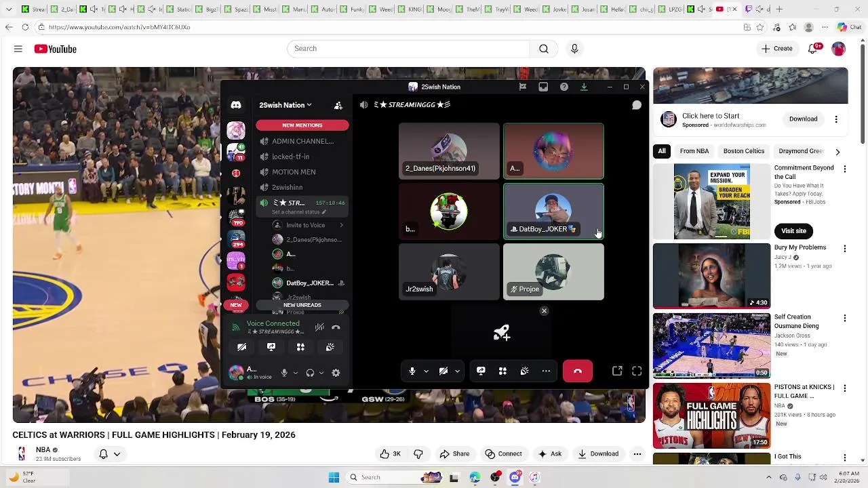This screenshot has width=868, height=488.
Task: Open more actions ellipsis under the video
Action: (x=637, y=454)
